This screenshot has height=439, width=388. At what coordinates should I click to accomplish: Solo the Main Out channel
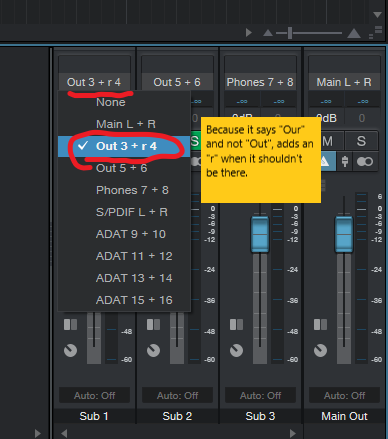361,141
